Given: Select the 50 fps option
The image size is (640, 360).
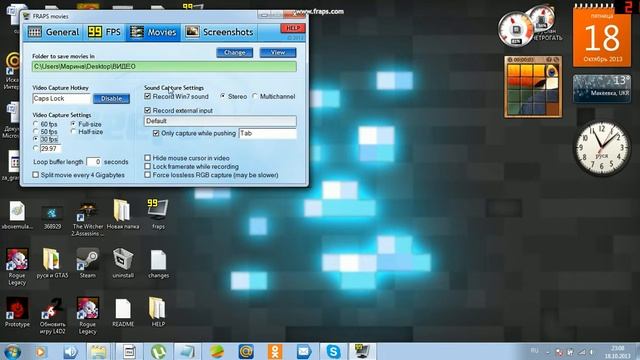Looking at the screenshot, I should (x=36, y=132).
